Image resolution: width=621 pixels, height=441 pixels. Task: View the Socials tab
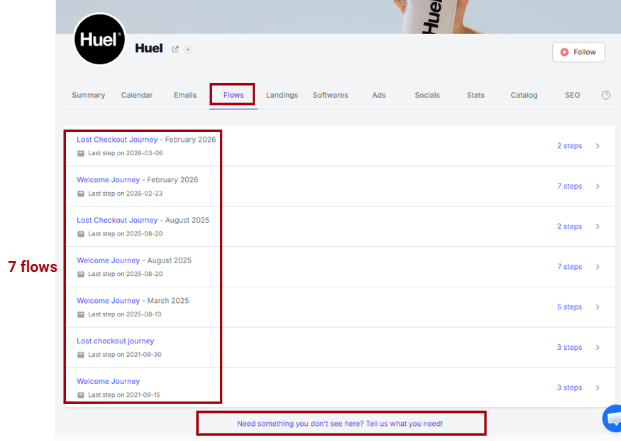(x=427, y=95)
